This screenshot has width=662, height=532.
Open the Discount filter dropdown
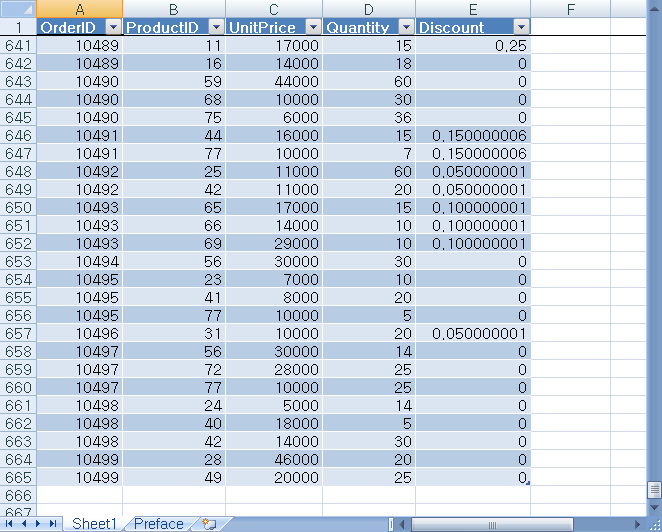tap(521, 27)
